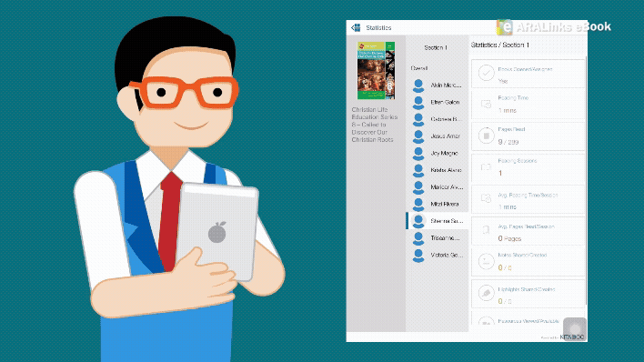644x362 pixels.
Task: Select student Efren Galon in the list
Action: coord(437,102)
